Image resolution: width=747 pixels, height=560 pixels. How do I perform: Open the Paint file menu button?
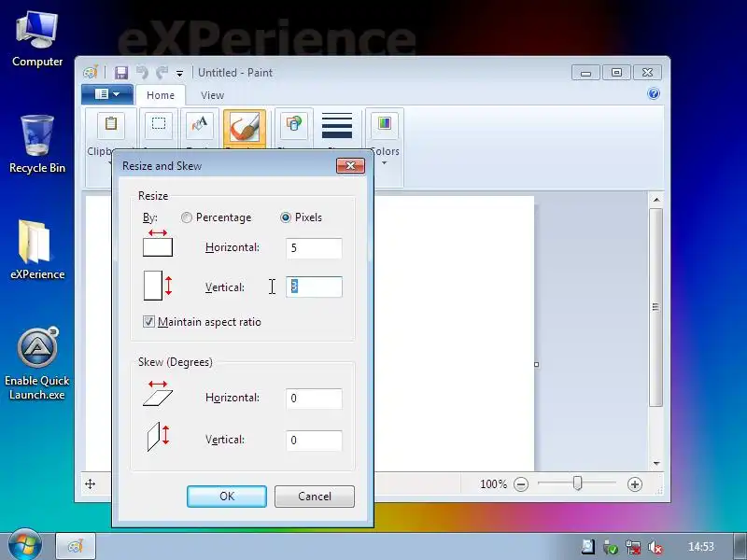pos(107,94)
